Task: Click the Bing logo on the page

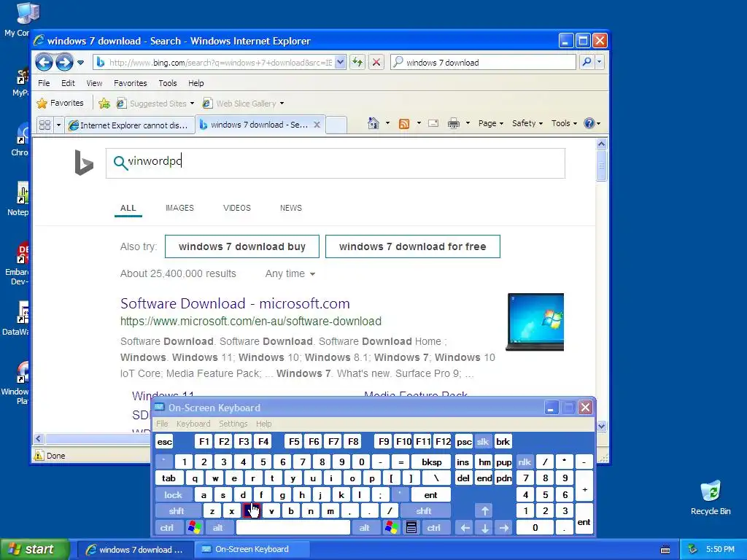Action: [84, 163]
